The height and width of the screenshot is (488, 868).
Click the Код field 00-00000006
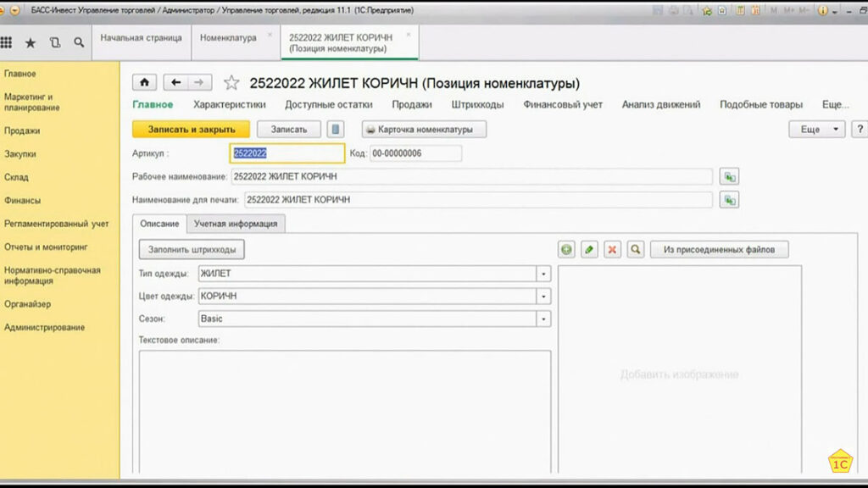point(415,153)
